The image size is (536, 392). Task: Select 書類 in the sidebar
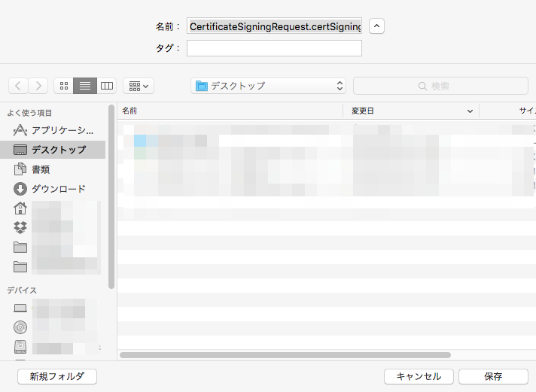point(53,169)
